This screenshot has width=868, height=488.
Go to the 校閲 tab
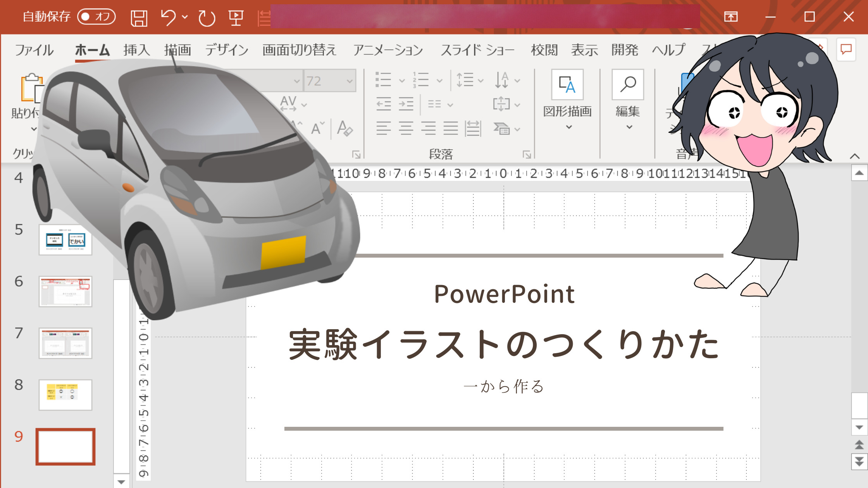pos(544,50)
